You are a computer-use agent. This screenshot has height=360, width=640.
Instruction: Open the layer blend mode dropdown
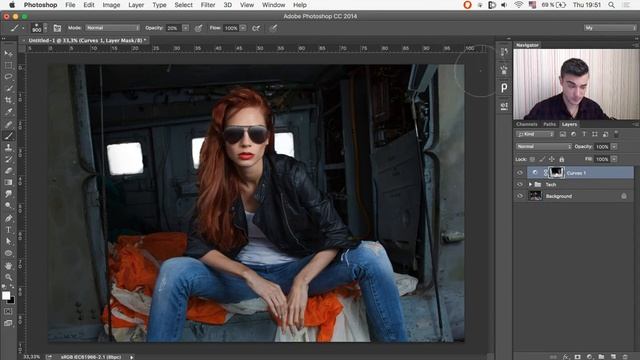544,147
